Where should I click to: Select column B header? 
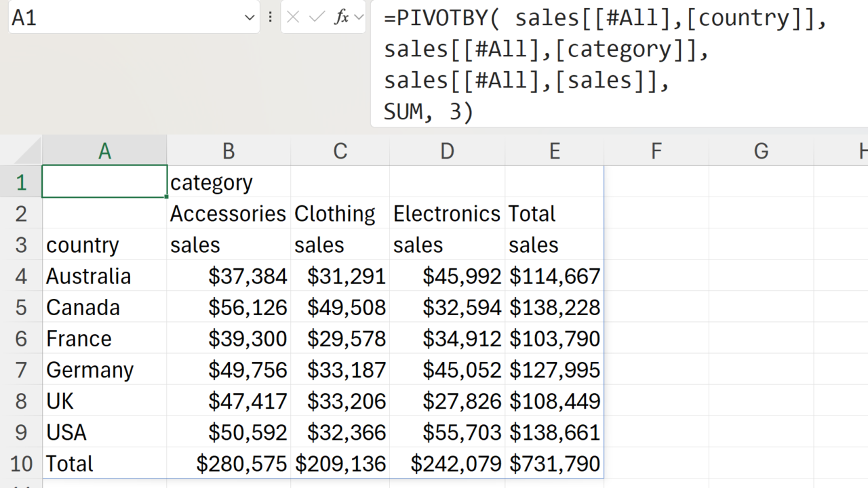pyautogui.click(x=229, y=151)
